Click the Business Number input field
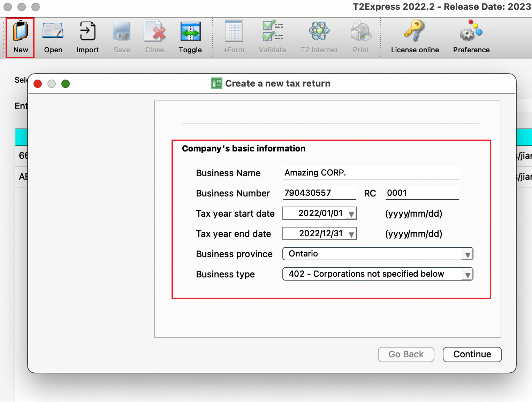This screenshot has height=402, width=532. [x=320, y=193]
